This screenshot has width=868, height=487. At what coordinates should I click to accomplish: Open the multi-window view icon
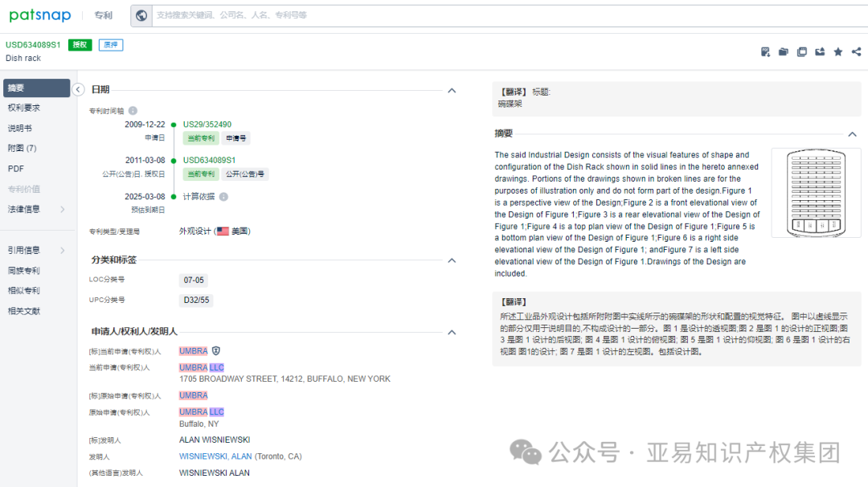[x=801, y=52]
